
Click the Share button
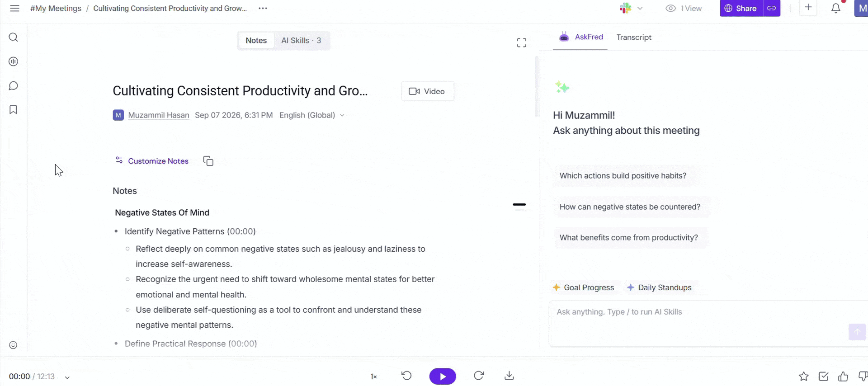click(x=741, y=8)
